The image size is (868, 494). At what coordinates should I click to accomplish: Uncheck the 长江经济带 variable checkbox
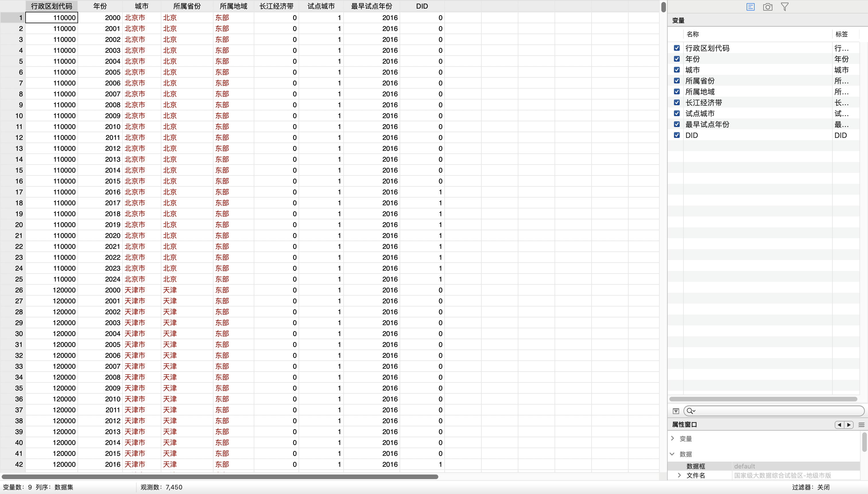tap(677, 102)
